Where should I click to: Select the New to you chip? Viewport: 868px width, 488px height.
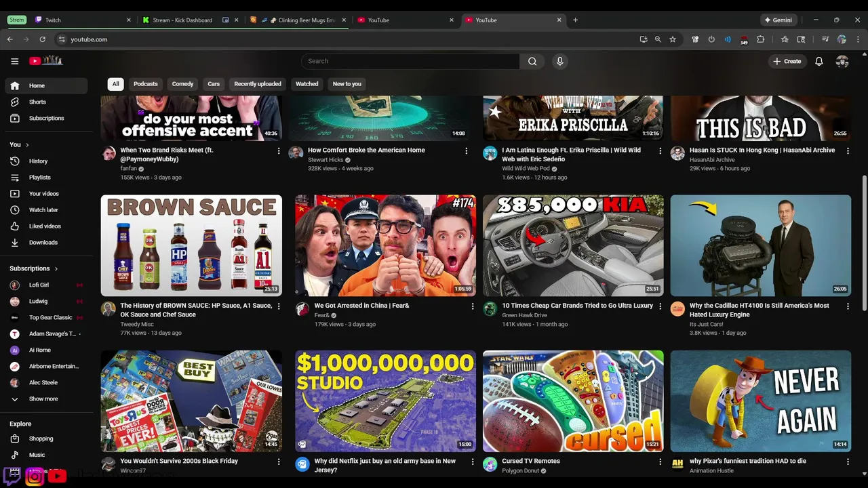(x=347, y=84)
